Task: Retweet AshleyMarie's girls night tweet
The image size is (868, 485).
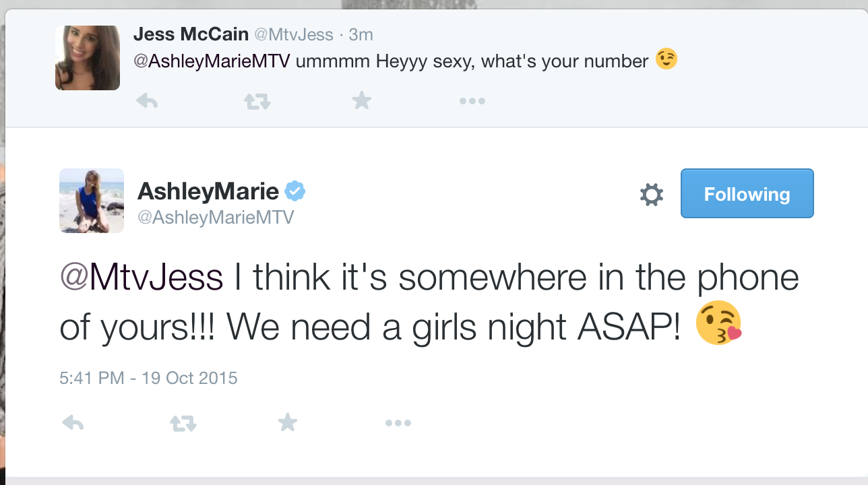Action: 183,424
